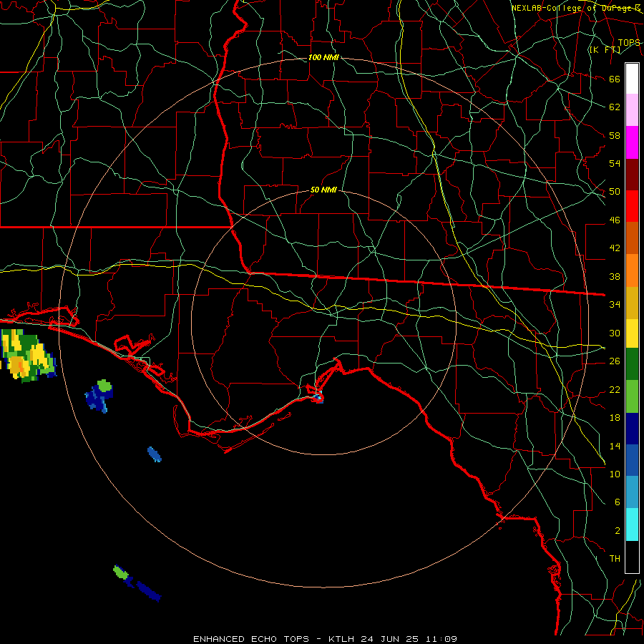Click the legend value "18"
This screenshot has width=644, height=644.
(x=615, y=418)
